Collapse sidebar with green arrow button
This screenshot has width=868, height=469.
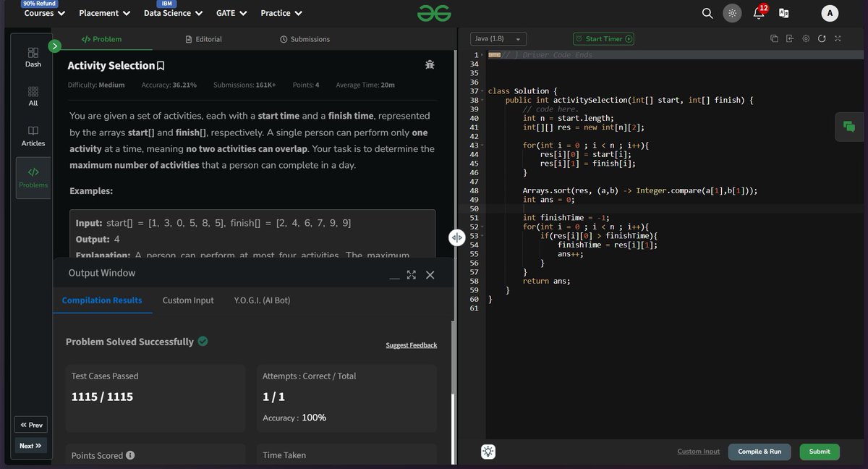pos(55,46)
